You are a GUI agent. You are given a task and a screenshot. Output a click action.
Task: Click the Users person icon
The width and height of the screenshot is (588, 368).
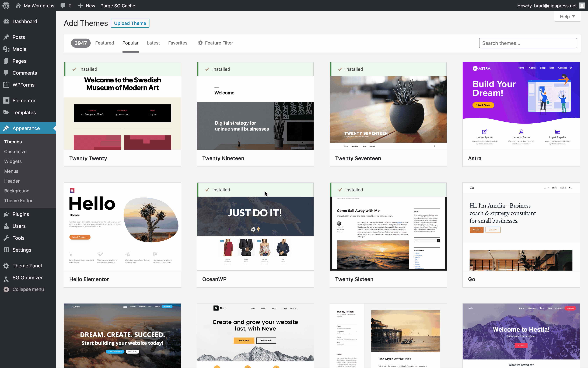point(6,226)
